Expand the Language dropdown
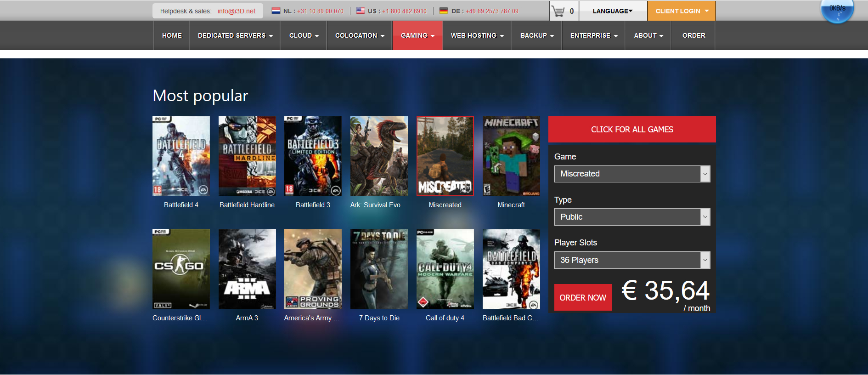 point(613,11)
